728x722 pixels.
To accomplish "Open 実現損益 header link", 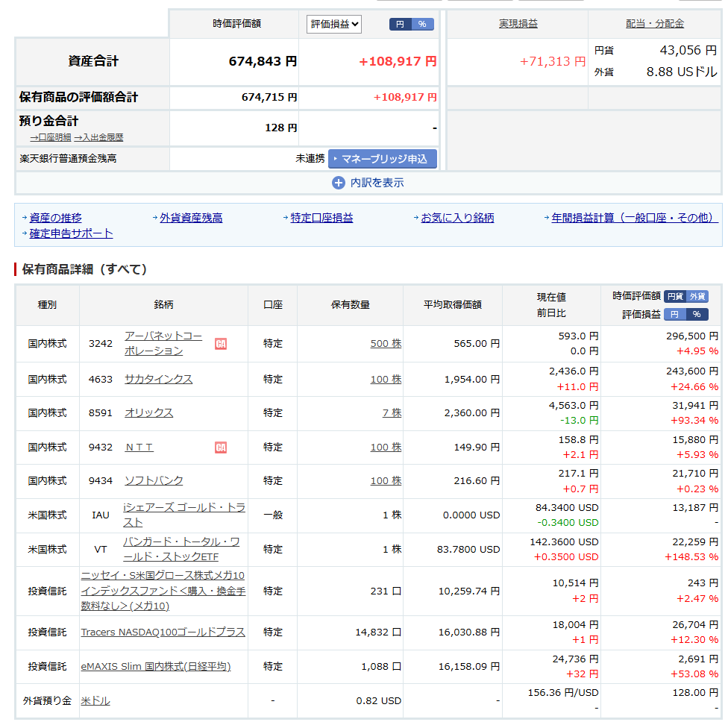I will [518, 24].
